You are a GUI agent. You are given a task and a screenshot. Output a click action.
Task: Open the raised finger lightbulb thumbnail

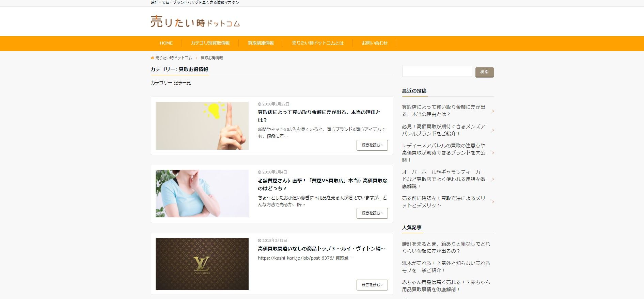(202, 126)
